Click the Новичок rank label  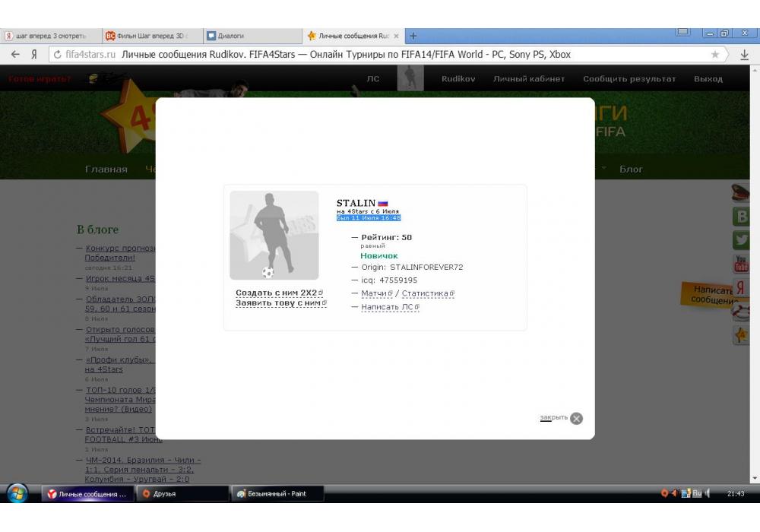click(379, 256)
